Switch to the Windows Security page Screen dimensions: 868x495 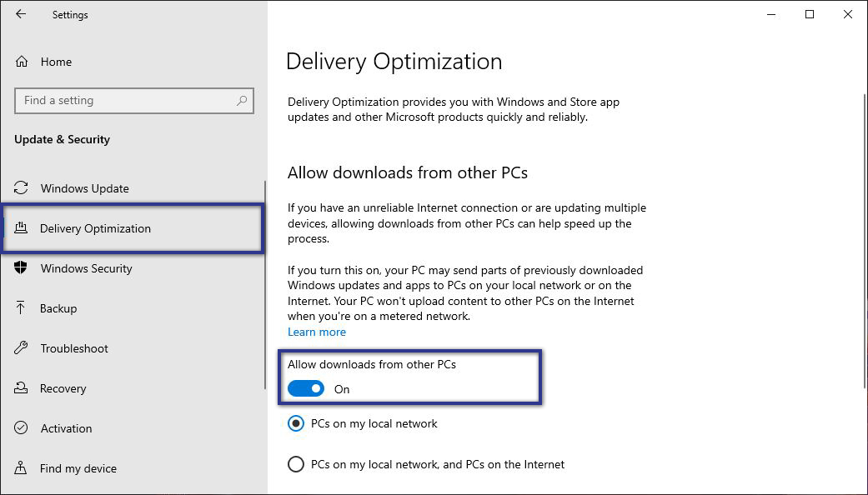pyautogui.click(x=86, y=268)
